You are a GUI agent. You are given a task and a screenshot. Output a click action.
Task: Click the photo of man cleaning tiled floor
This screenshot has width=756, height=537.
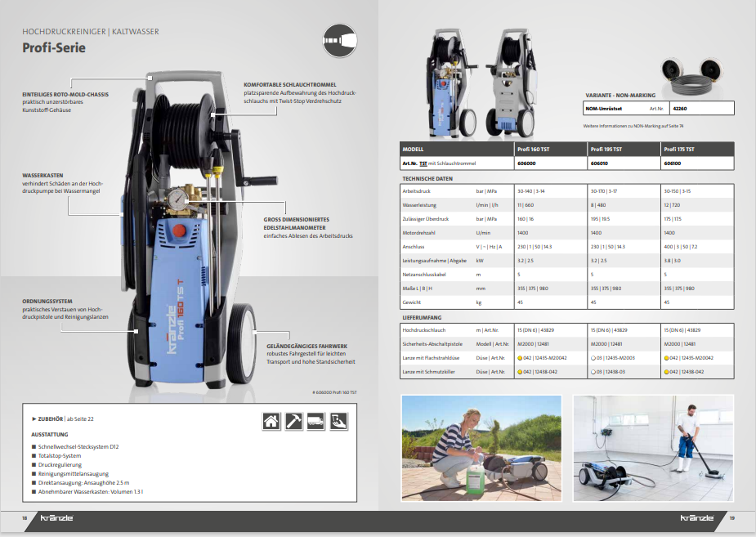[x=653, y=448]
